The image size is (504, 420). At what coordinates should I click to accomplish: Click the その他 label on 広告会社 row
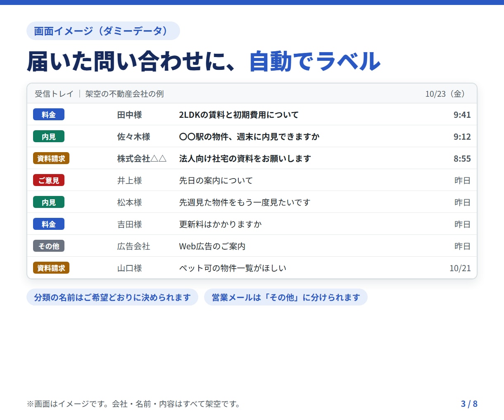(x=49, y=246)
